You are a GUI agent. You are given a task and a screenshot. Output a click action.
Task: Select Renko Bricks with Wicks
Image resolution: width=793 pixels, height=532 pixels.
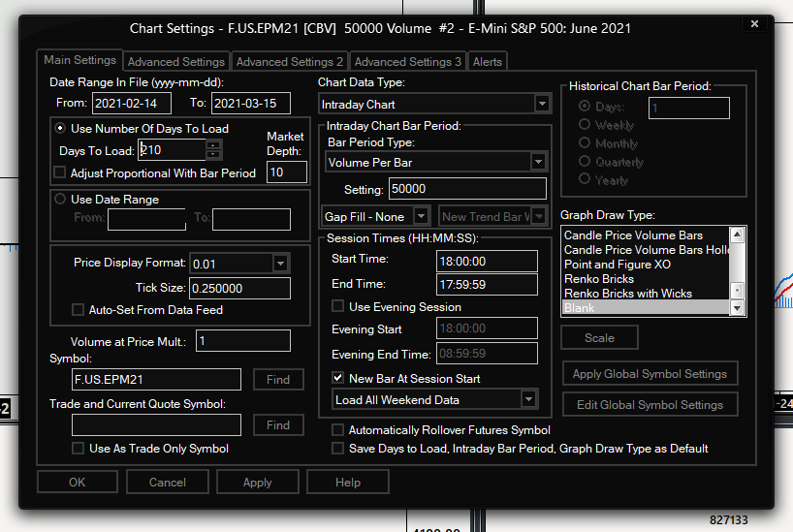coord(646,294)
